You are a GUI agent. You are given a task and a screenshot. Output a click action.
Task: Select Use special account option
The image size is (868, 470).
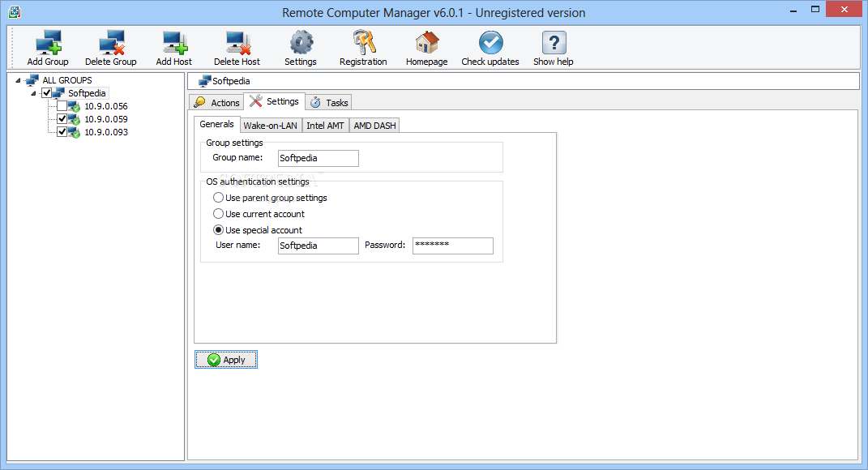click(219, 230)
